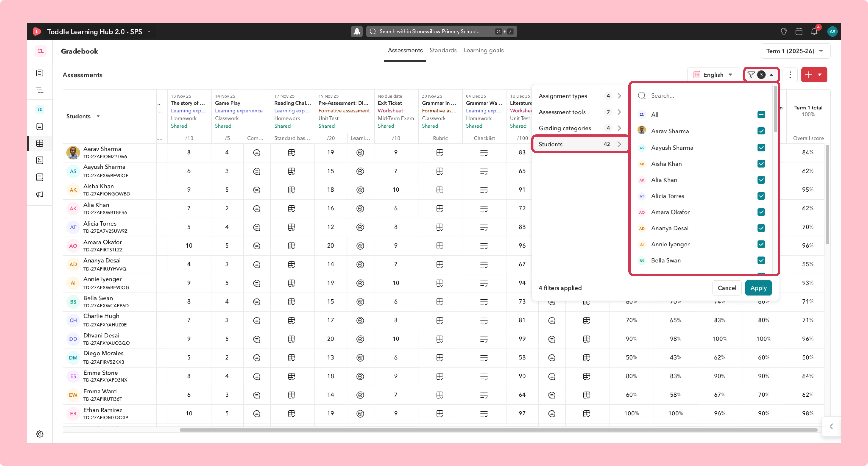
Task: Switch to the Standards tab
Action: [x=443, y=51]
